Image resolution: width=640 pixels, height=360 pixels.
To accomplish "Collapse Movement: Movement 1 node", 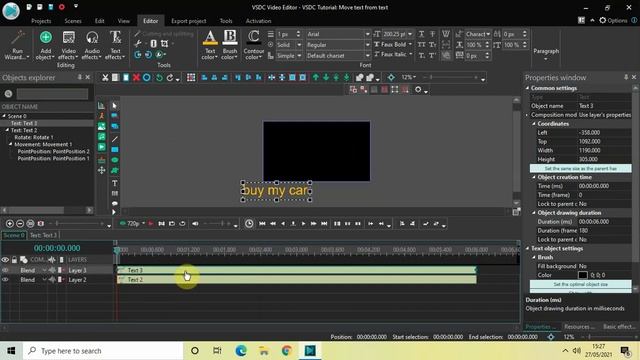I will click(11, 144).
